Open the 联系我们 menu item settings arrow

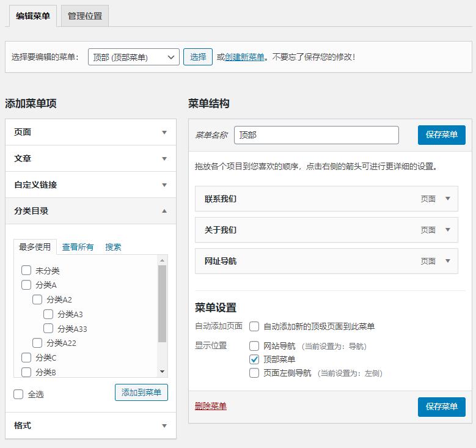coord(448,199)
